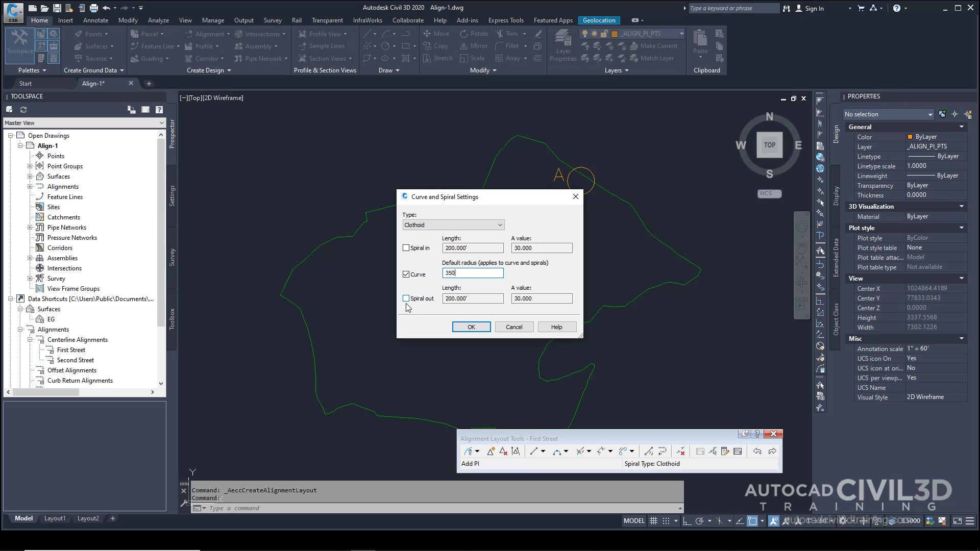
Task: Select the Stretch tool in the Modify panel
Action: 437,58
